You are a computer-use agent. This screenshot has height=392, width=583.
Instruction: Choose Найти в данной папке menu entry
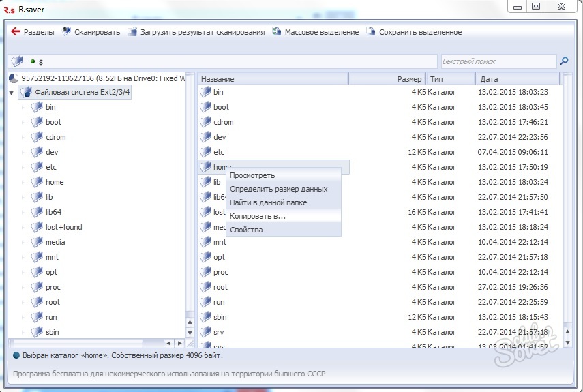[268, 202]
